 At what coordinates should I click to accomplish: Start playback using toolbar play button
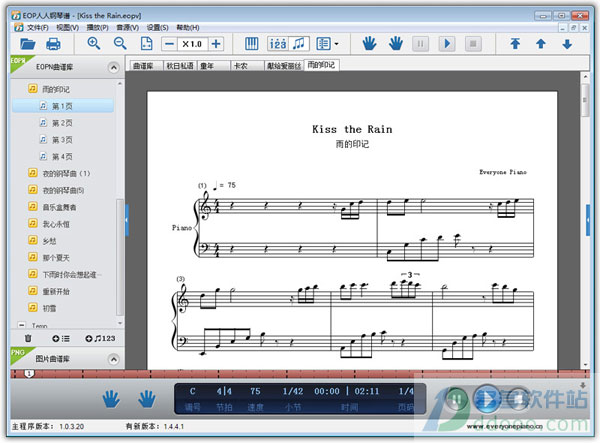pos(447,44)
